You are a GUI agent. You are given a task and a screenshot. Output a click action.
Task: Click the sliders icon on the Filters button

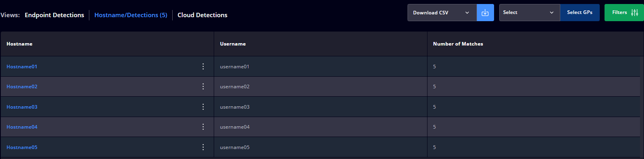point(634,12)
